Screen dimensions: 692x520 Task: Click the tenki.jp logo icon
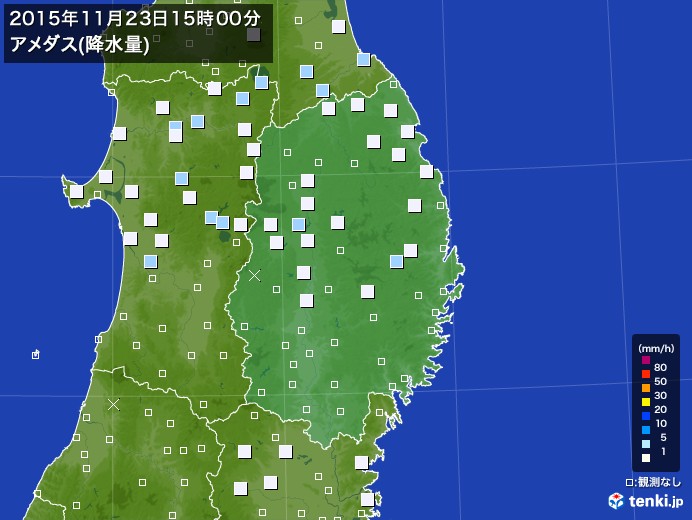tap(616, 501)
